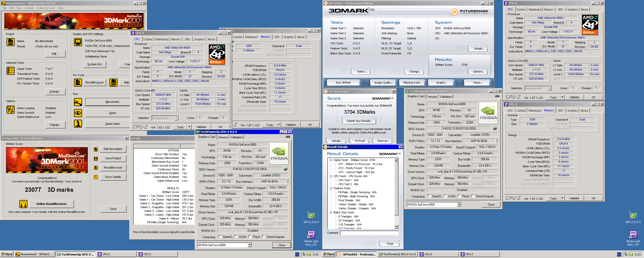Export the score with To Excel
Screen dimensions: 644x258
[359, 141]
